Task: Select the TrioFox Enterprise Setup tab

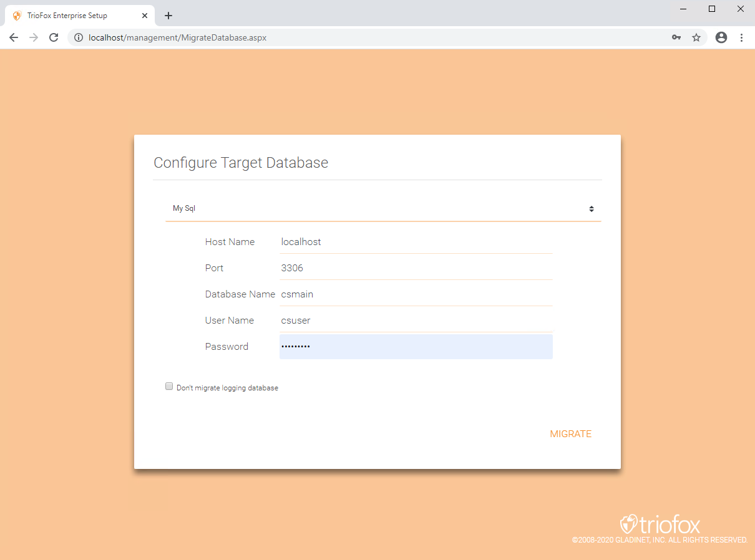Action: (80, 16)
